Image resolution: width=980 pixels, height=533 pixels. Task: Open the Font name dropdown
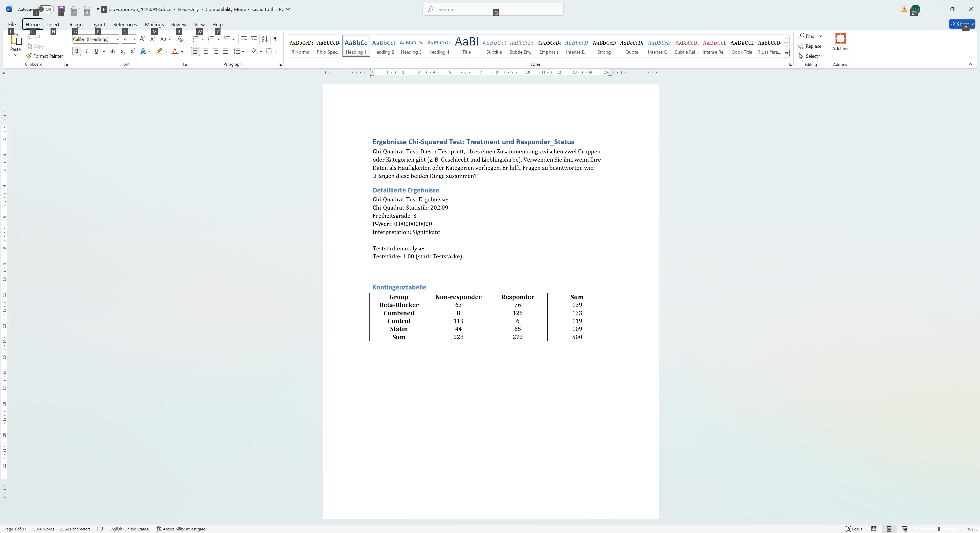(x=117, y=39)
